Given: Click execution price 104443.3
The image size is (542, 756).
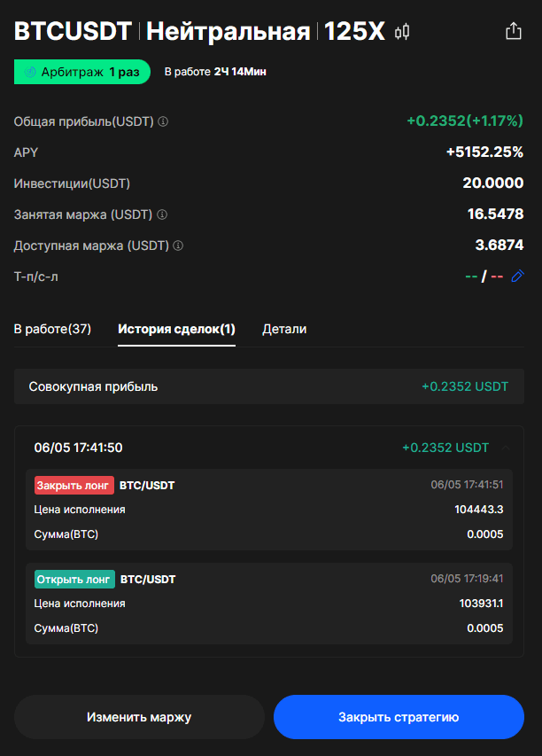Looking at the screenshot, I should pos(479,509).
